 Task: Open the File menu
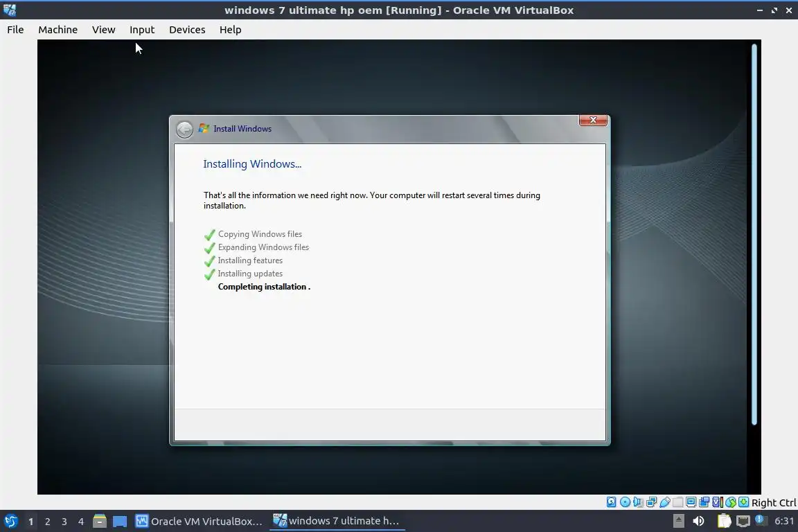(x=15, y=30)
